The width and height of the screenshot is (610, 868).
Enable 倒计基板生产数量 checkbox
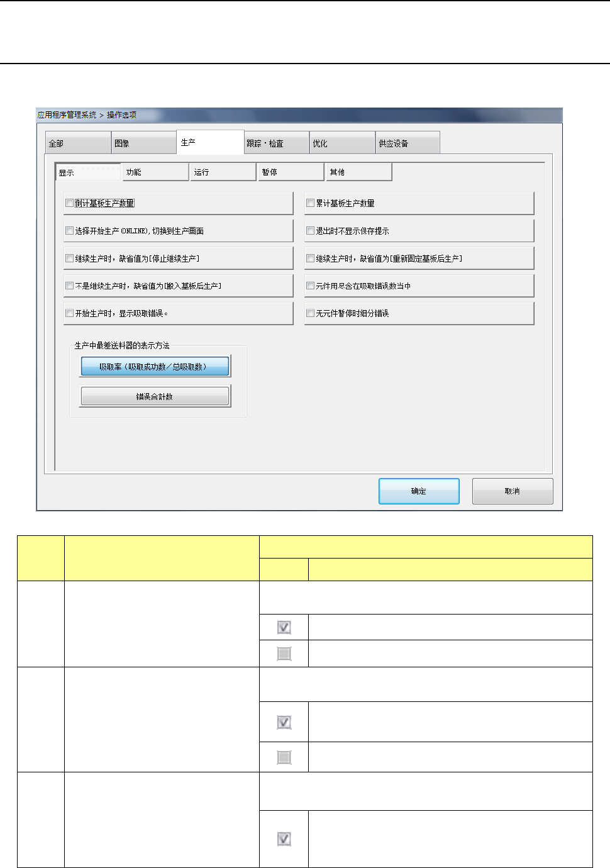pos(70,203)
